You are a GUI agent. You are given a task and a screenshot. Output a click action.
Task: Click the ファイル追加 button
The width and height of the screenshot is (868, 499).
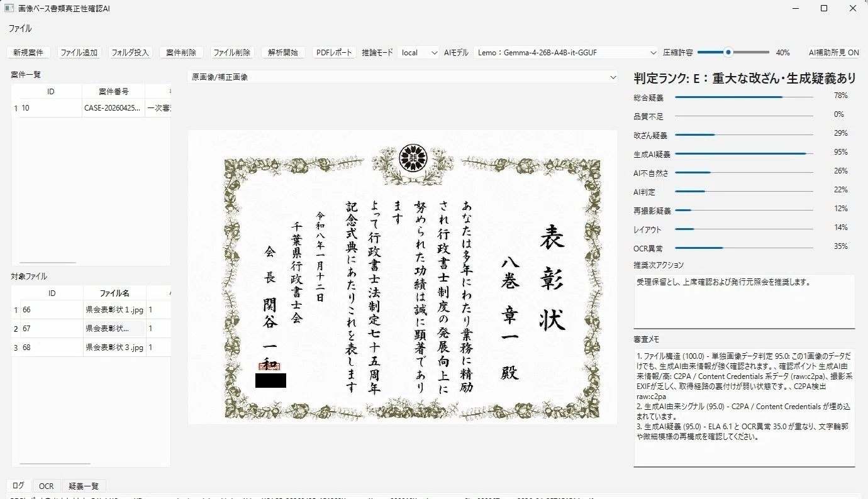79,53
